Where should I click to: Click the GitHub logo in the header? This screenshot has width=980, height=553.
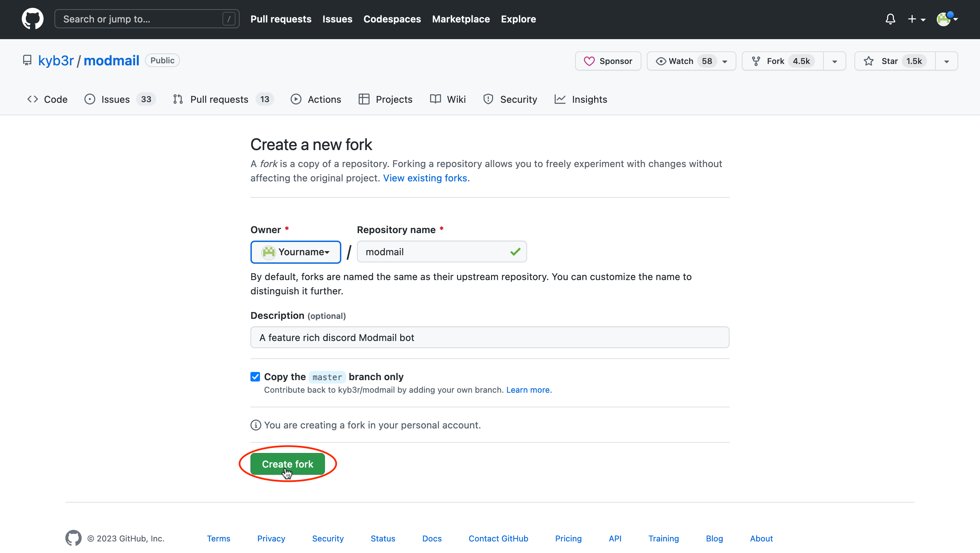[x=32, y=19]
